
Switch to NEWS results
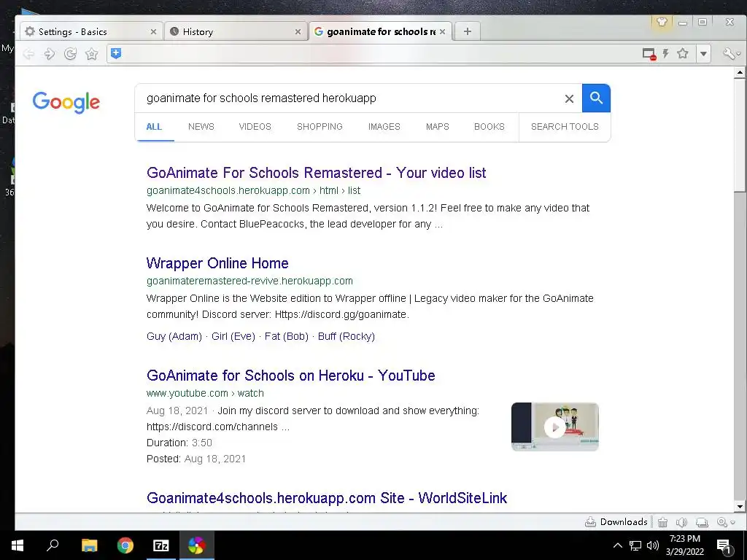click(x=201, y=127)
